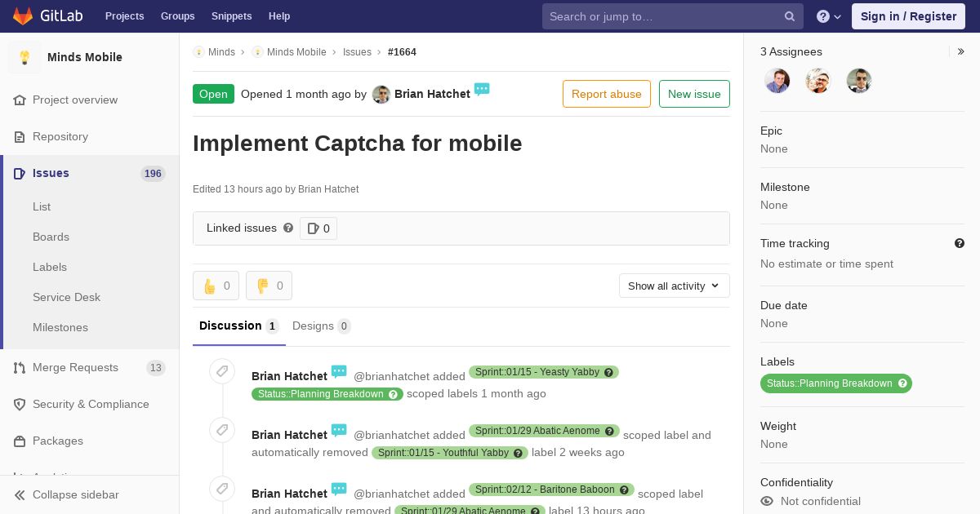Open the Show all activity dropdown
The height and width of the screenshot is (514, 980).
674,286
